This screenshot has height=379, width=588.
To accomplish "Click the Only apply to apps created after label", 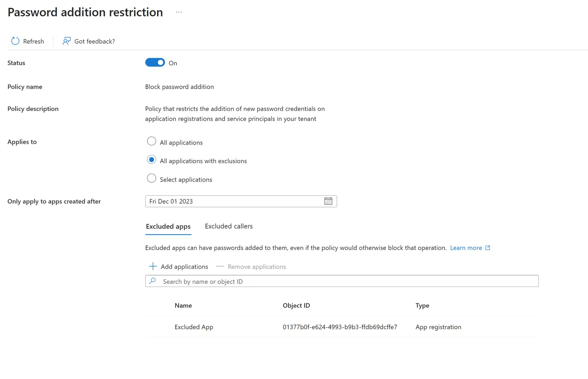I will (54, 201).
